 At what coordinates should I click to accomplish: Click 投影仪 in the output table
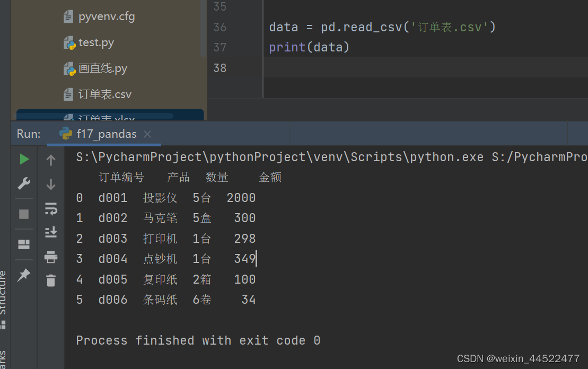160,198
